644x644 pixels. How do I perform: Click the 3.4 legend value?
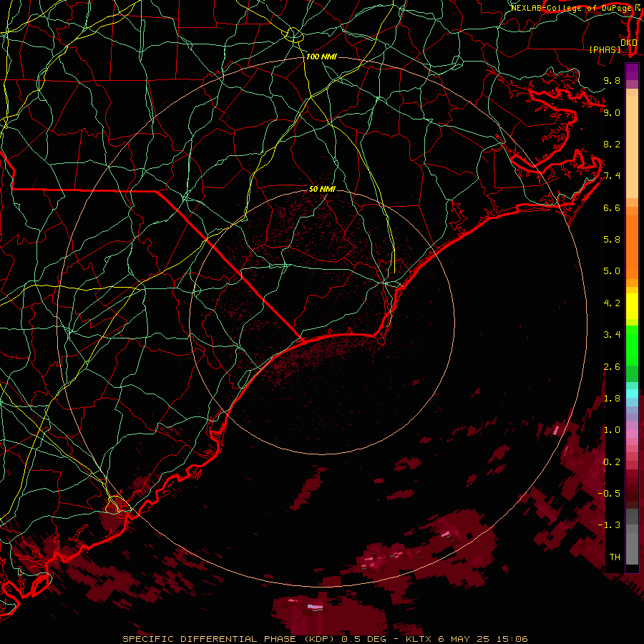coord(612,335)
